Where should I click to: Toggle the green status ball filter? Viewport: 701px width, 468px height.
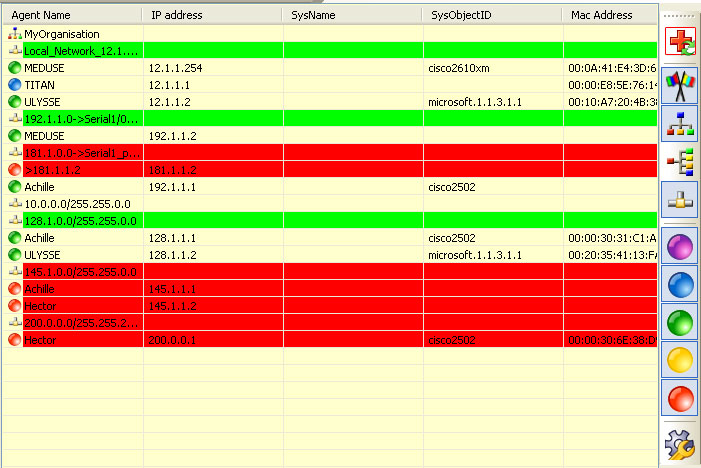click(680, 322)
